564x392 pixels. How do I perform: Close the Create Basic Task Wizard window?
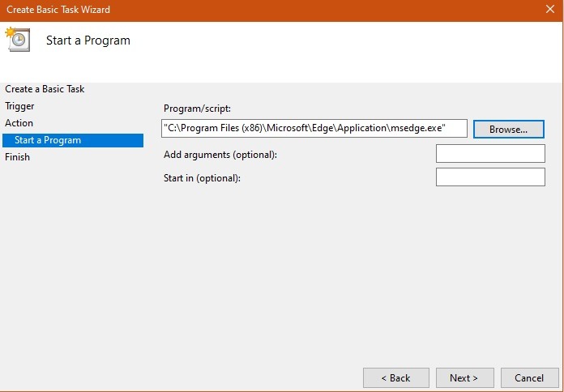click(x=550, y=9)
